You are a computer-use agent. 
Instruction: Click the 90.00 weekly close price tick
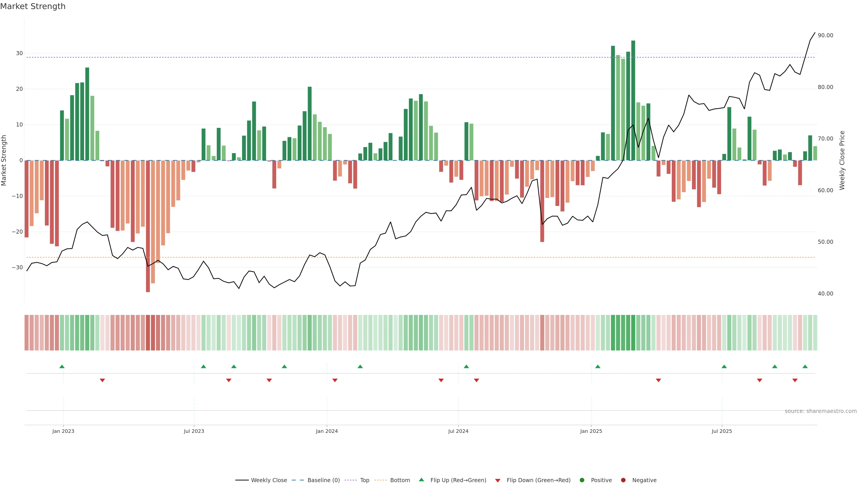pyautogui.click(x=825, y=35)
